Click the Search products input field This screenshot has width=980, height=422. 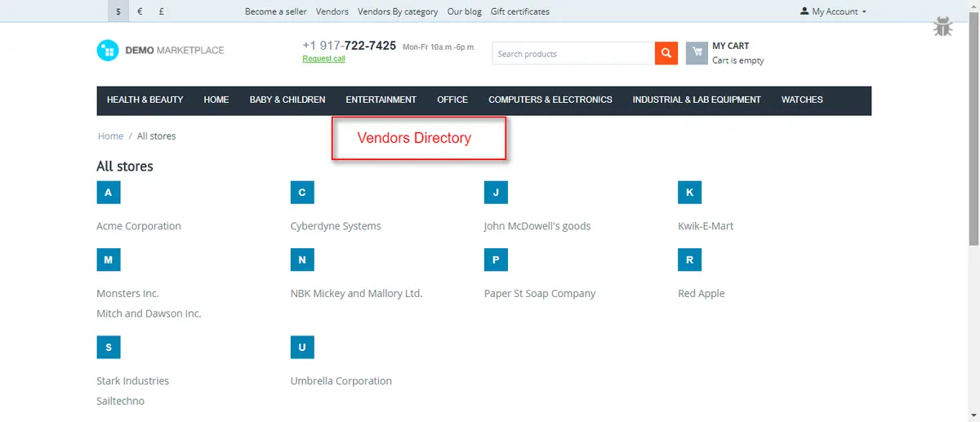pos(572,54)
